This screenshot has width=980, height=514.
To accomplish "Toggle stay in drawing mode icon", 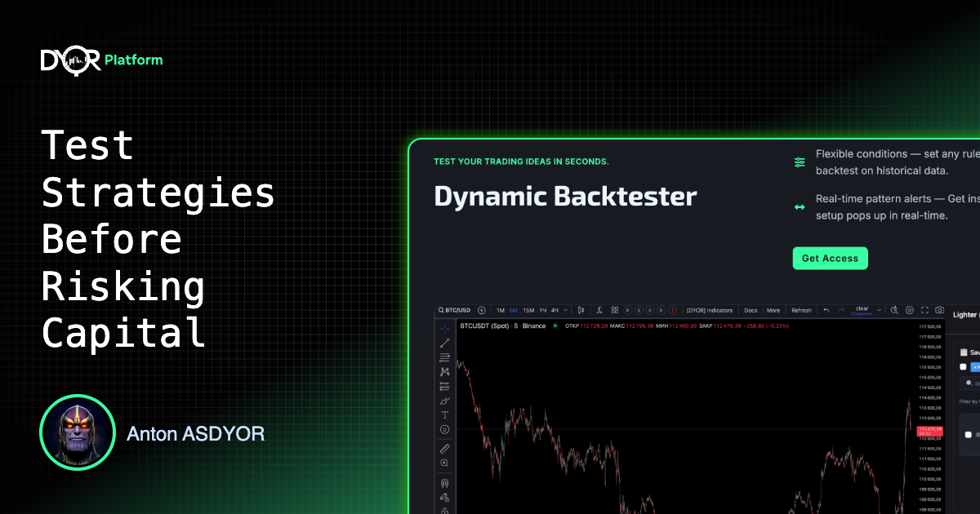I will click(x=445, y=497).
